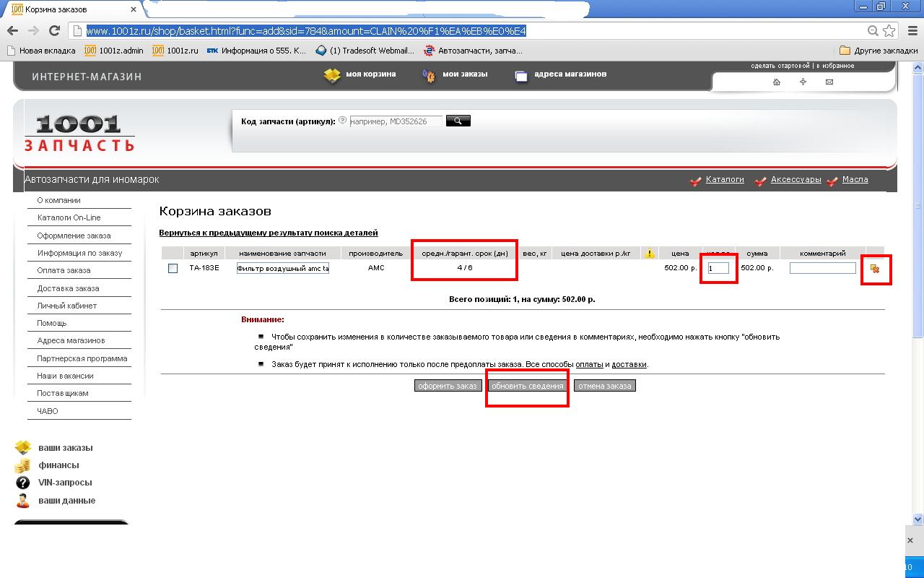Click inside the quantity field showing 1

[718, 268]
